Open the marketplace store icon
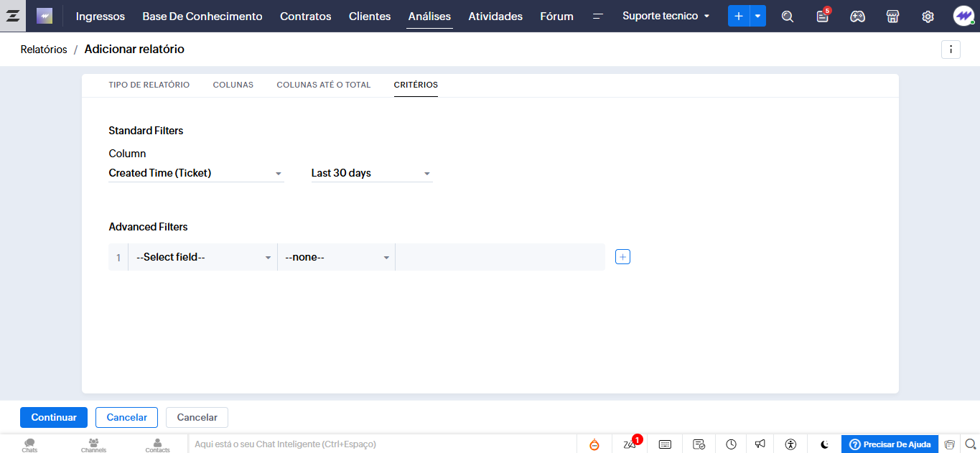Screen dimensions: 980x453 [892, 17]
